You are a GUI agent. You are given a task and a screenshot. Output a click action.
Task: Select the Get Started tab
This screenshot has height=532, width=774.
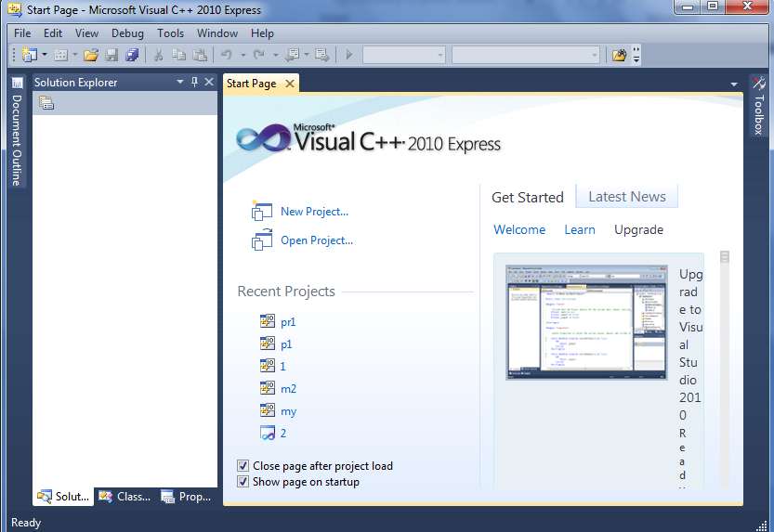point(527,197)
